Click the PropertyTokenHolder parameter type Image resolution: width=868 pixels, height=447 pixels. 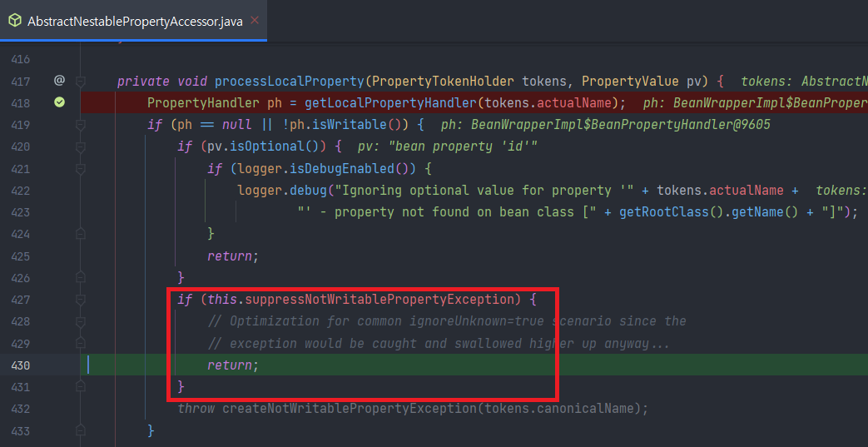point(444,82)
